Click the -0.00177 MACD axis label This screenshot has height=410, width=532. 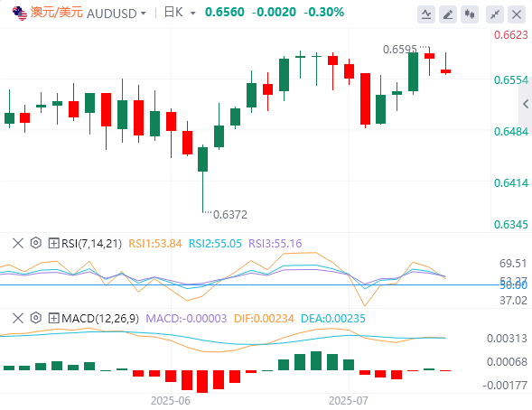pyautogui.click(x=505, y=386)
